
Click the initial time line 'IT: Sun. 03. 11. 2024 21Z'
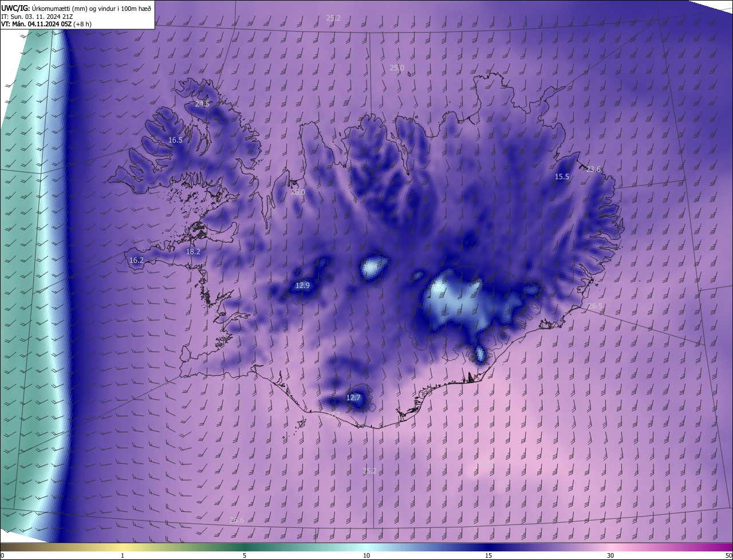point(37,16)
